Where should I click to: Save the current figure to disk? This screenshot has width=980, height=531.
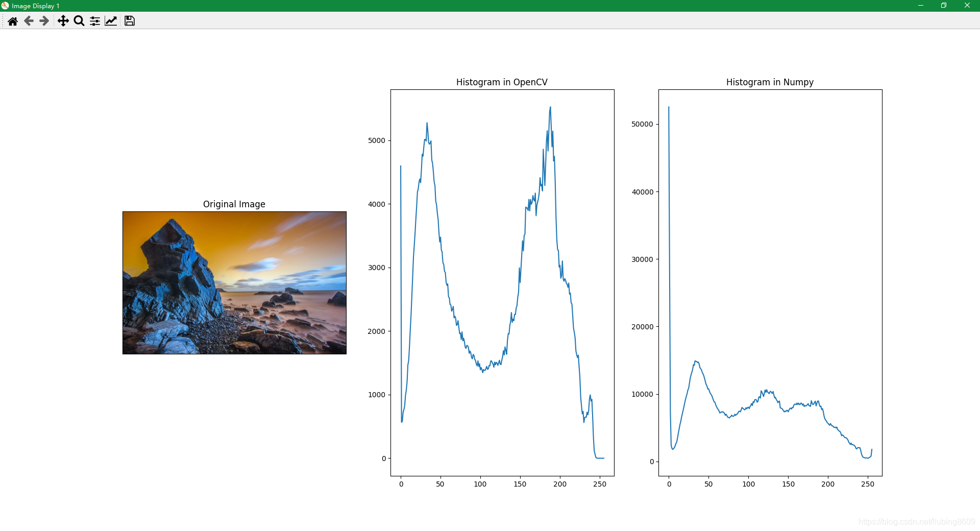click(129, 20)
